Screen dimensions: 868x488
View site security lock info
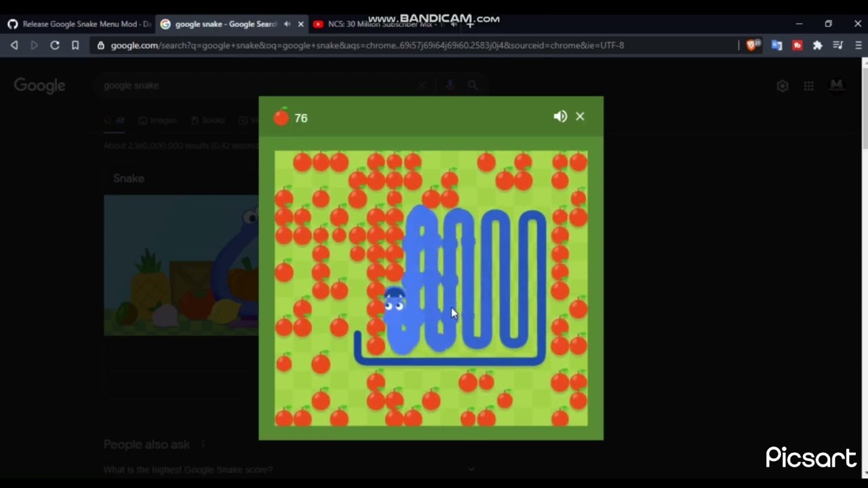101,45
